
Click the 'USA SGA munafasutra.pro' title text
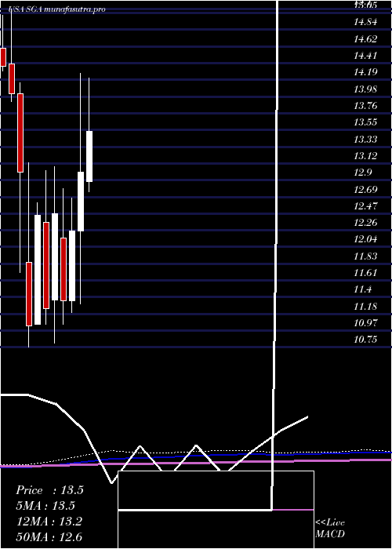57,9
